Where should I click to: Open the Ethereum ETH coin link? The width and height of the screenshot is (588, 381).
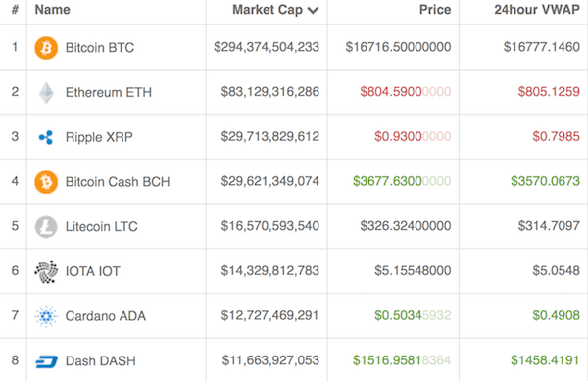(109, 92)
